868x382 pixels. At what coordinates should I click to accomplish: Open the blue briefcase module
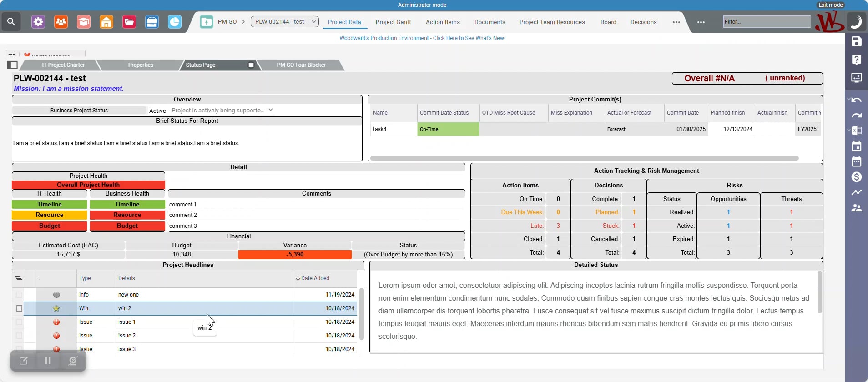(152, 22)
